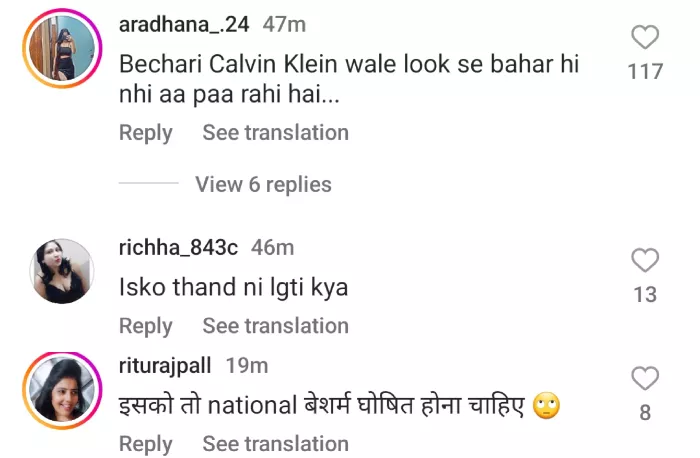Screen dimensions: 700x458
Task: Reply to richha_843c's comment
Action: point(145,326)
